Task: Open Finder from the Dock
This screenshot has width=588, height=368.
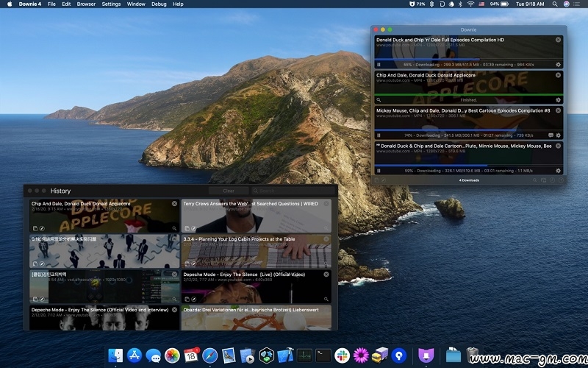Action: point(115,355)
